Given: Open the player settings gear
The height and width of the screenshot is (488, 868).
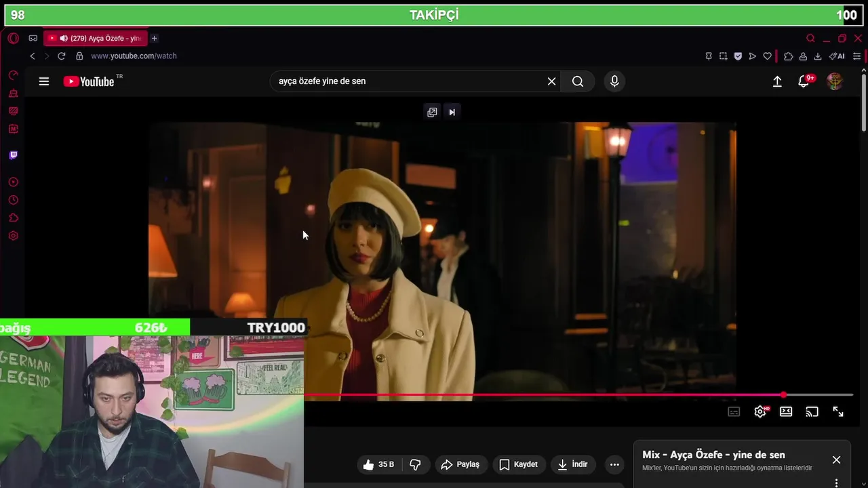Looking at the screenshot, I should (x=761, y=411).
